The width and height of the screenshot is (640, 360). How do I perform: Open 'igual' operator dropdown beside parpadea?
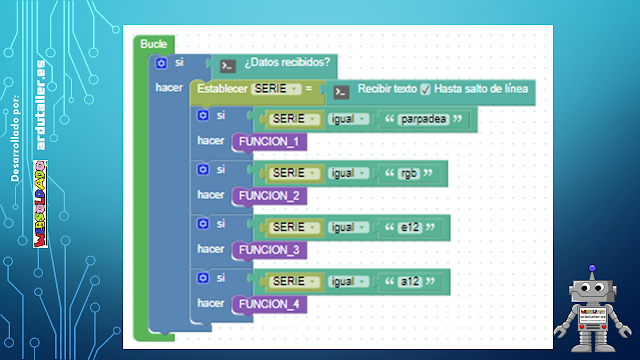pos(348,119)
